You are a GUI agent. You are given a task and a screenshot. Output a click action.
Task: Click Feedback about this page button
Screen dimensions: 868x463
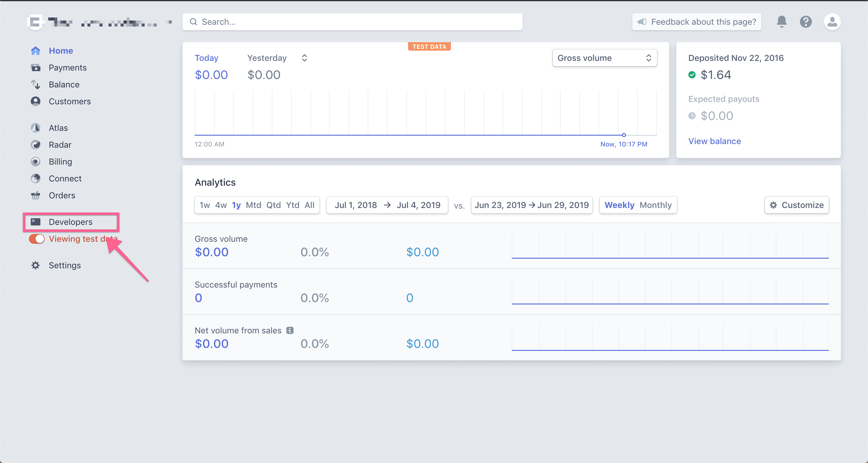[x=697, y=22]
